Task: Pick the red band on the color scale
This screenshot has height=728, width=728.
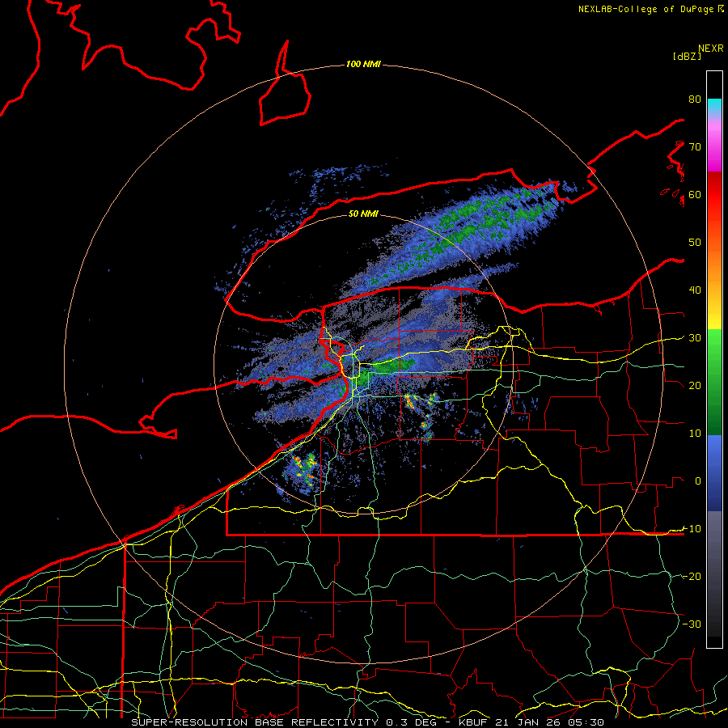Action: point(714,195)
